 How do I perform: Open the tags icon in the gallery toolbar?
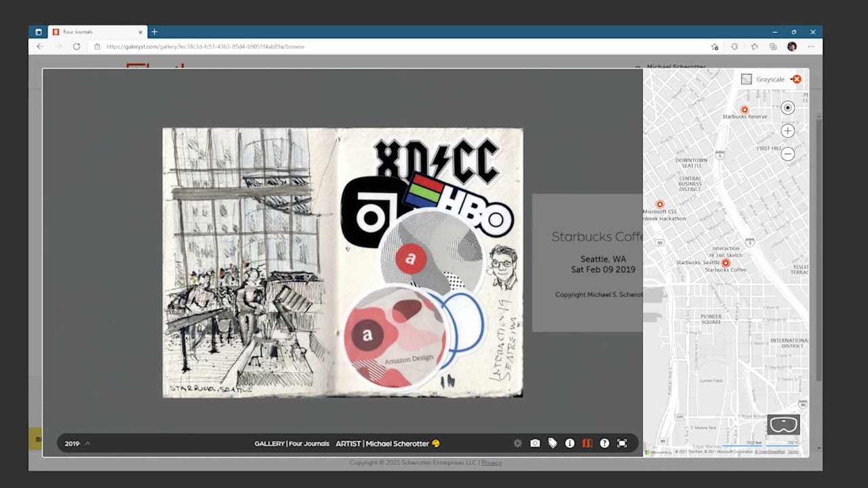pos(553,443)
